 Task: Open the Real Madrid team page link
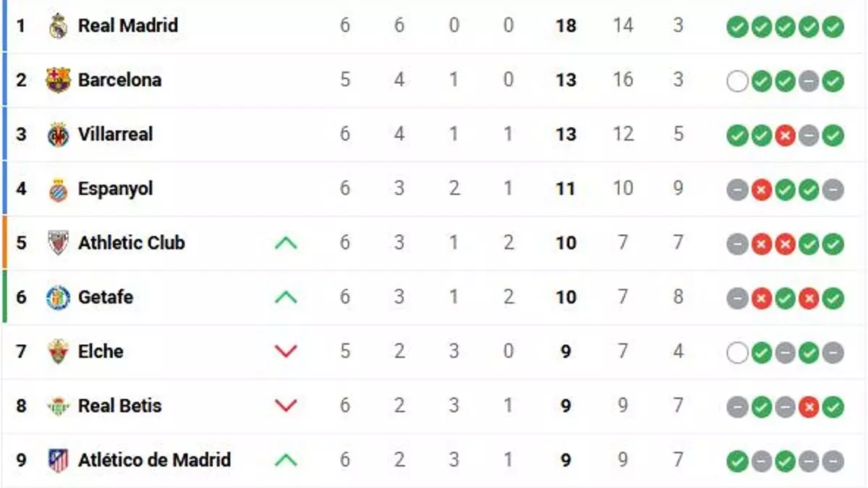[128, 25]
